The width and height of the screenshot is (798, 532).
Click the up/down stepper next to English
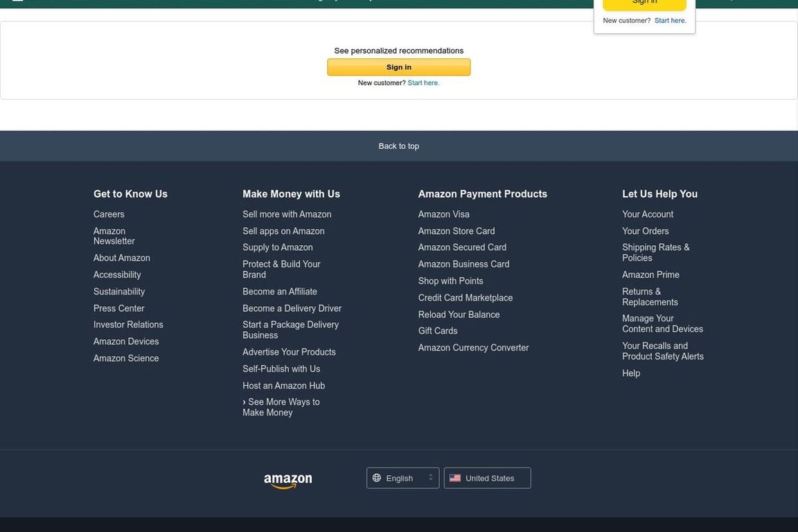(x=429, y=477)
